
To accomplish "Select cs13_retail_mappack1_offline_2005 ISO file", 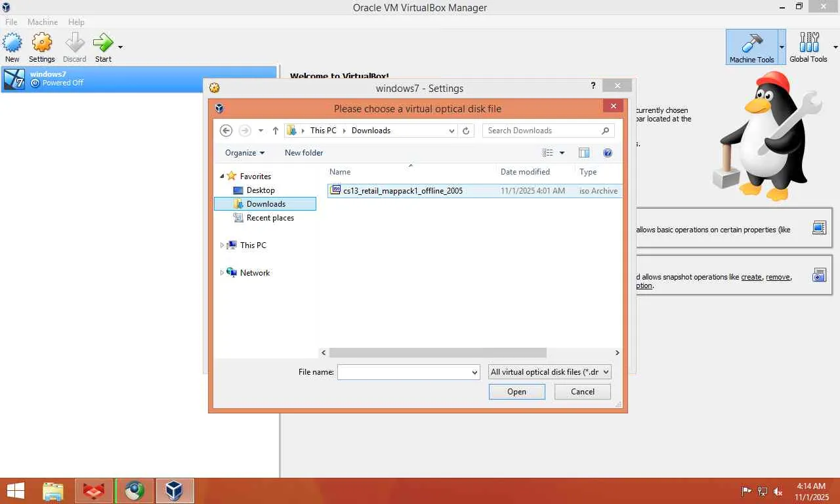I will [475, 191].
